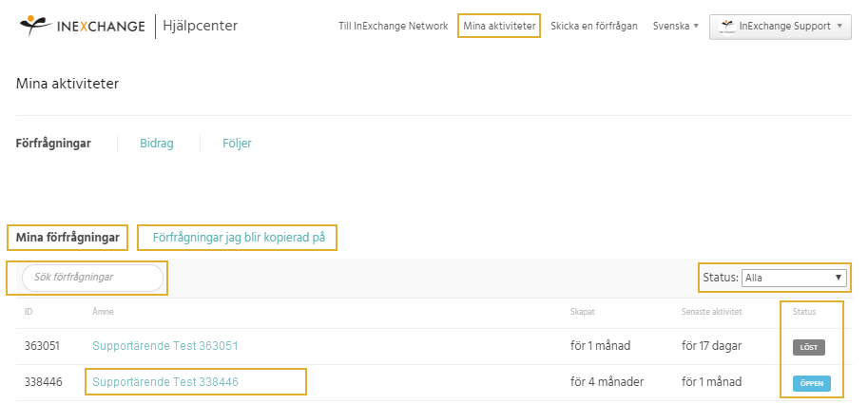Viewport: 868px width, 405px height.
Task: Open Förfrågningar jag blir kopierad på tab
Action: click(x=239, y=238)
